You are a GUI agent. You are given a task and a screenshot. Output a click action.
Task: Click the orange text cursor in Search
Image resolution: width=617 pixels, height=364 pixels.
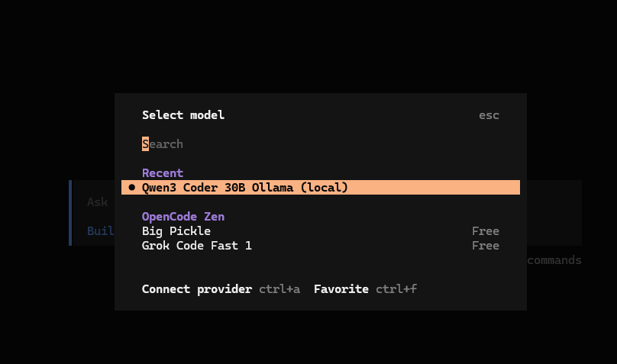[x=145, y=144]
